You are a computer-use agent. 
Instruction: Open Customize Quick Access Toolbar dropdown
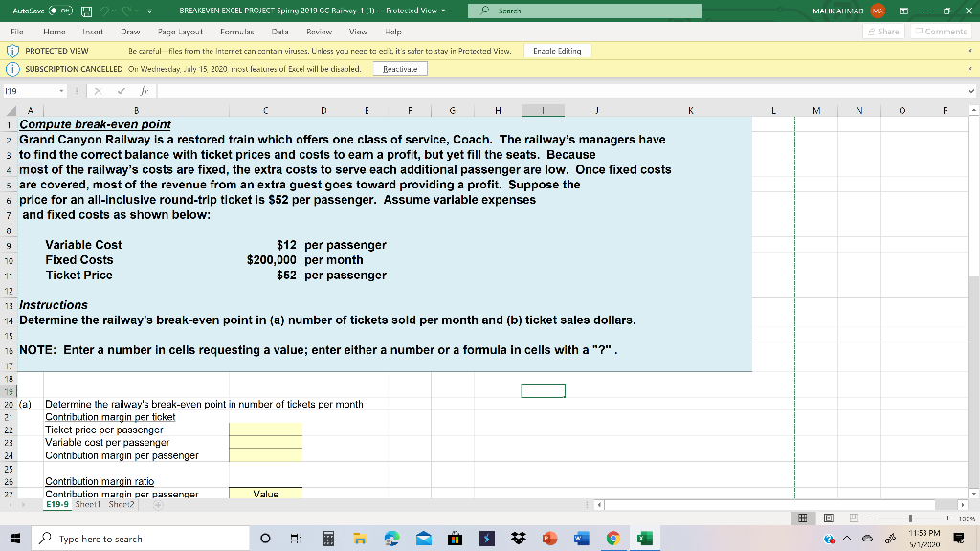tap(149, 11)
